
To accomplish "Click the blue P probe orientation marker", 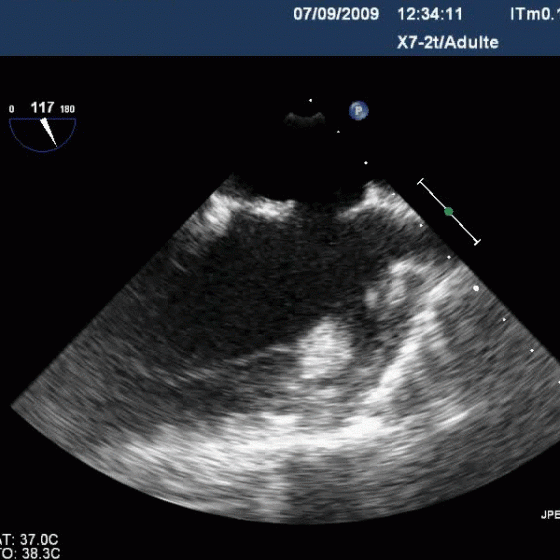I will click(x=359, y=111).
